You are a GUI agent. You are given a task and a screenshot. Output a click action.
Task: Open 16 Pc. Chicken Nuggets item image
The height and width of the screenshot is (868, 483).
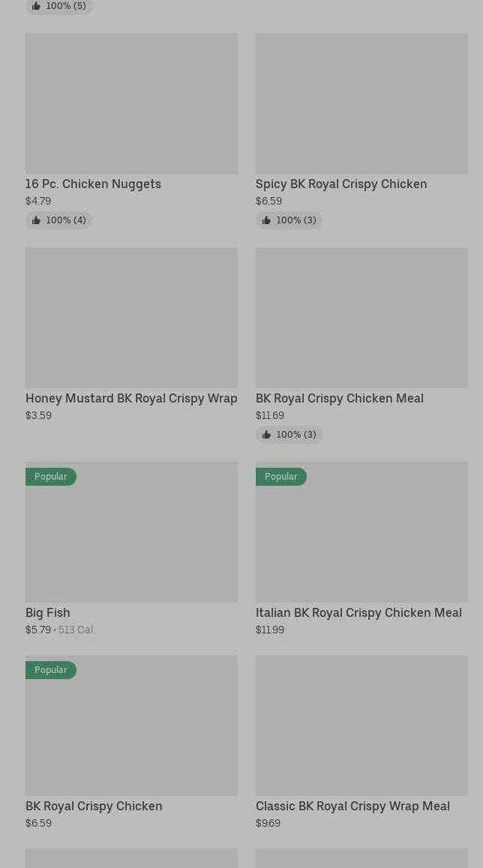coord(131,103)
